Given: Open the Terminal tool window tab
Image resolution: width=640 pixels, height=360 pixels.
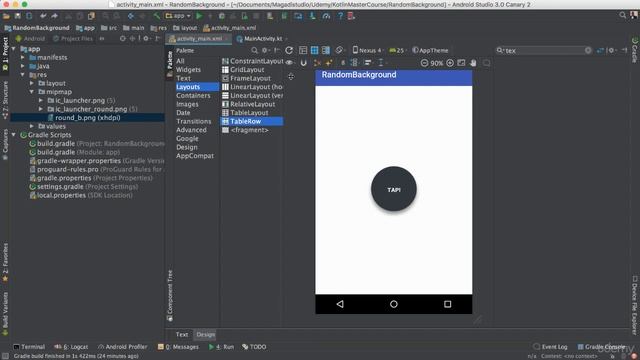Looking at the screenshot, I should click(29, 347).
